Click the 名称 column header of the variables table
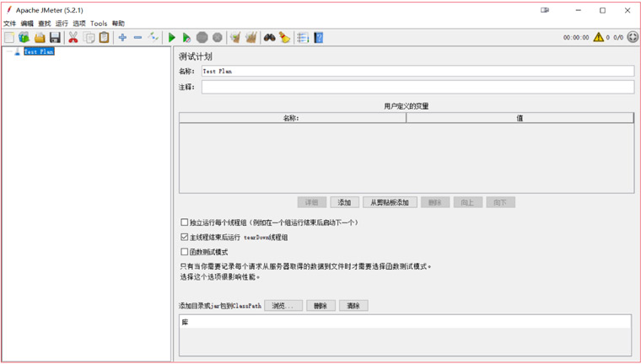The image size is (641, 364). click(293, 118)
